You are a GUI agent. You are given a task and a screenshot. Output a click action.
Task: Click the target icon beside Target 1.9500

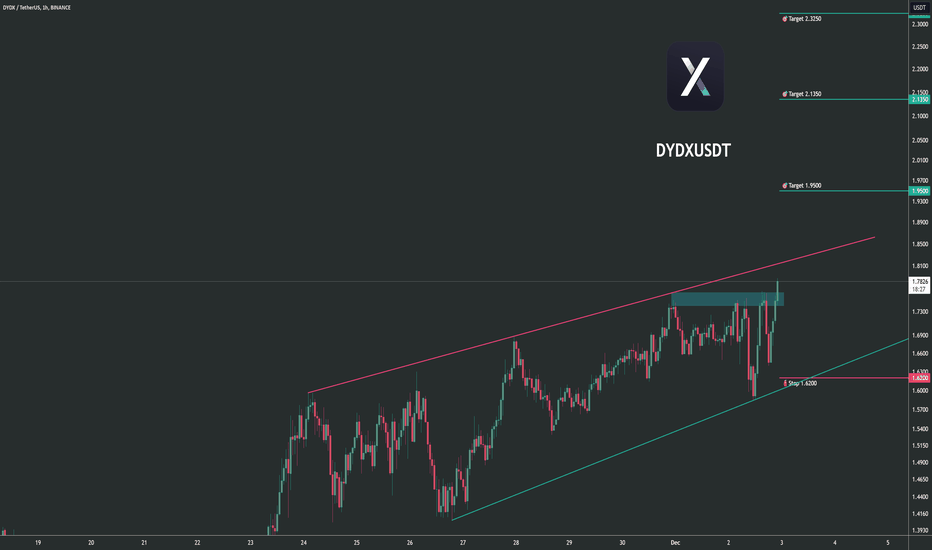tap(785, 186)
